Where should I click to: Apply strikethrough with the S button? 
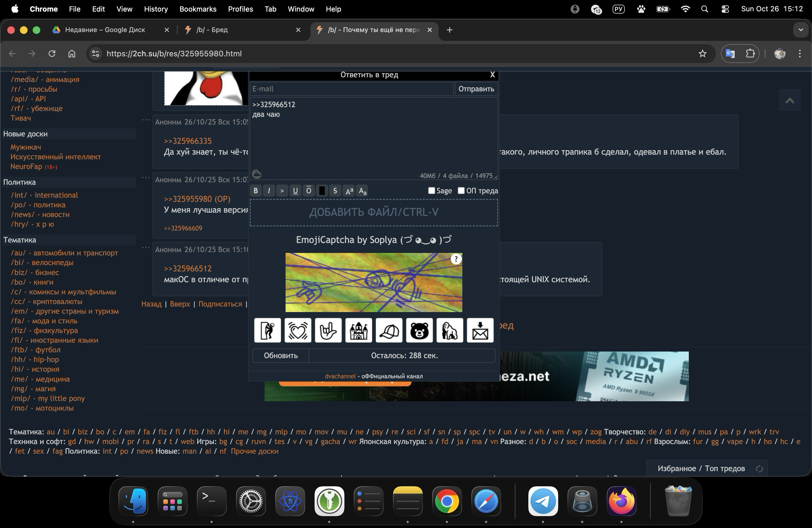[x=335, y=191]
